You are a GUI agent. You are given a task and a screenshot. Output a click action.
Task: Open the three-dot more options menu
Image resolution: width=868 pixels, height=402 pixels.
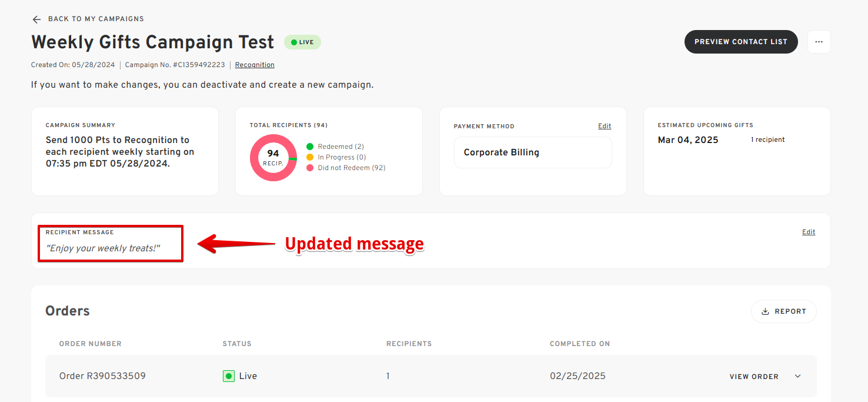(x=819, y=42)
